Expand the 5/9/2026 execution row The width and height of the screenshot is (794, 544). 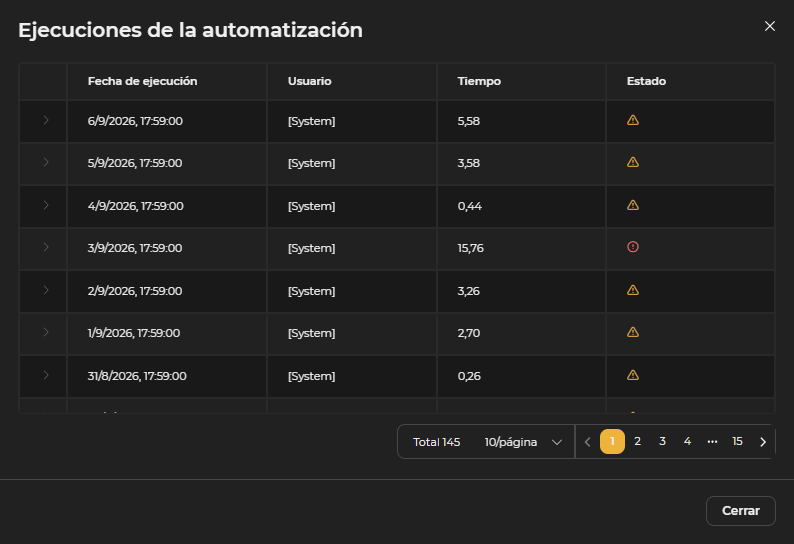(x=46, y=163)
